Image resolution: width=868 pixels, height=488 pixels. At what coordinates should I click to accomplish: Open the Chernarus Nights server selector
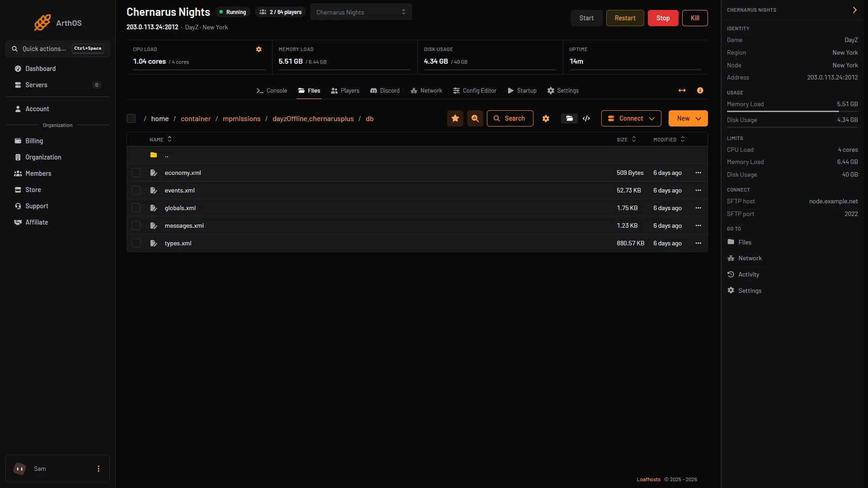click(361, 12)
